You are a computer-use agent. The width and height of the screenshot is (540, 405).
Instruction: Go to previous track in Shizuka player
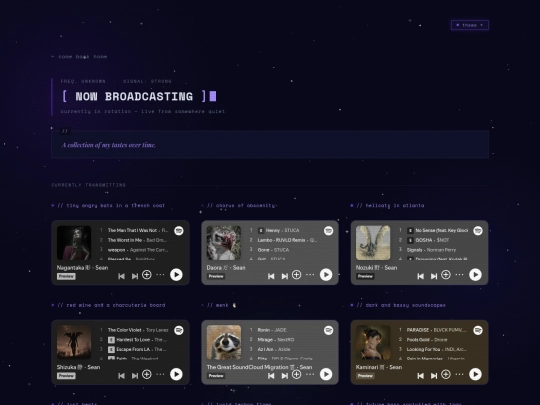coord(121,375)
